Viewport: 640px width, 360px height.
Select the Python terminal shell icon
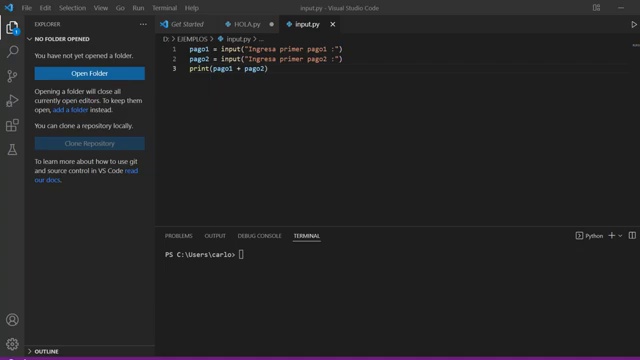tap(579, 236)
